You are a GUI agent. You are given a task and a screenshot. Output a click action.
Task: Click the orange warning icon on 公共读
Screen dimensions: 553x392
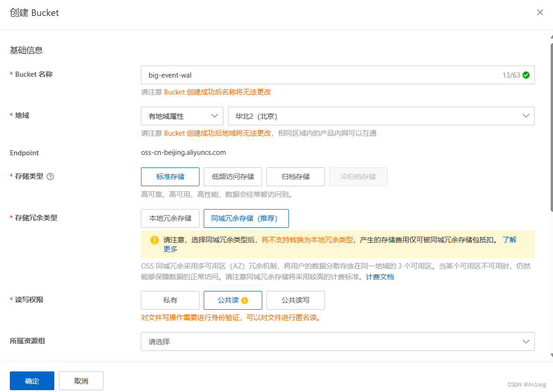pyautogui.click(x=245, y=300)
